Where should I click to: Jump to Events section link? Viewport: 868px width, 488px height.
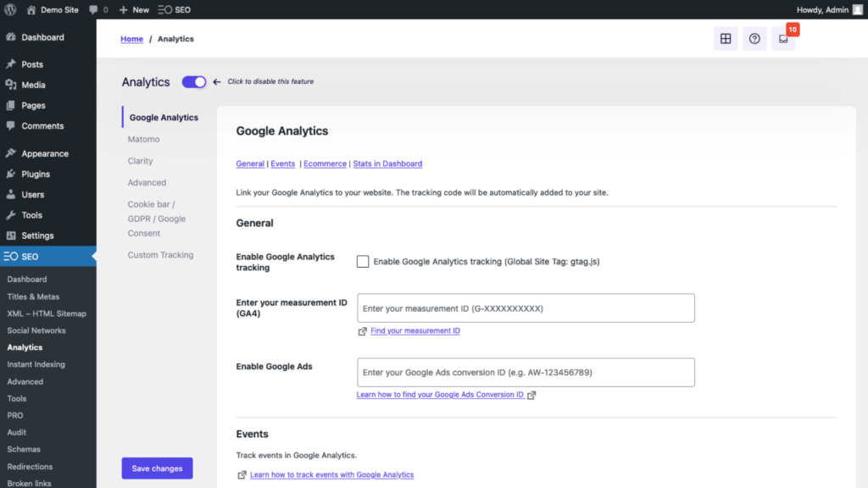(x=282, y=164)
